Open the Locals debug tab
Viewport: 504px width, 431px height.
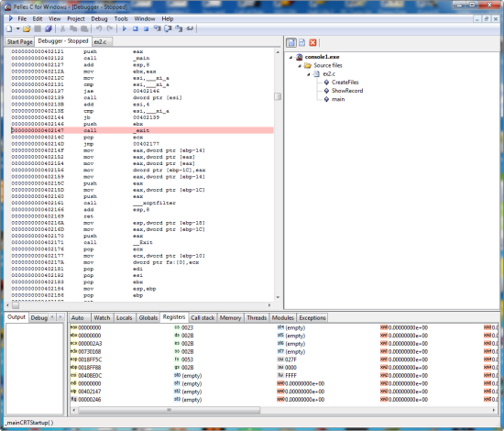coord(125,318)
